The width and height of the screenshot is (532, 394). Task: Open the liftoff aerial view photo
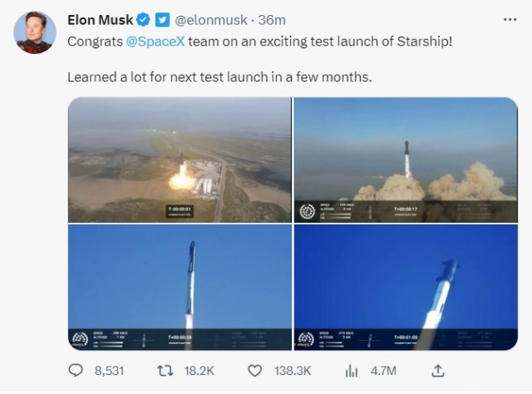(180, 160)
